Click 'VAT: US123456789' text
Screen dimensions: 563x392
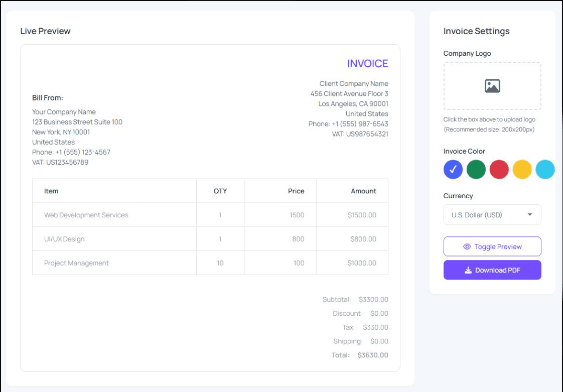[x=60, y=162]
